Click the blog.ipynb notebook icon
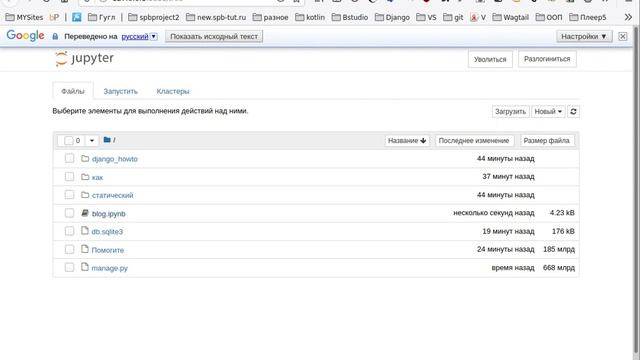This screenshot has width=640, height=360. pyautogui.click(x=85, y=213)
